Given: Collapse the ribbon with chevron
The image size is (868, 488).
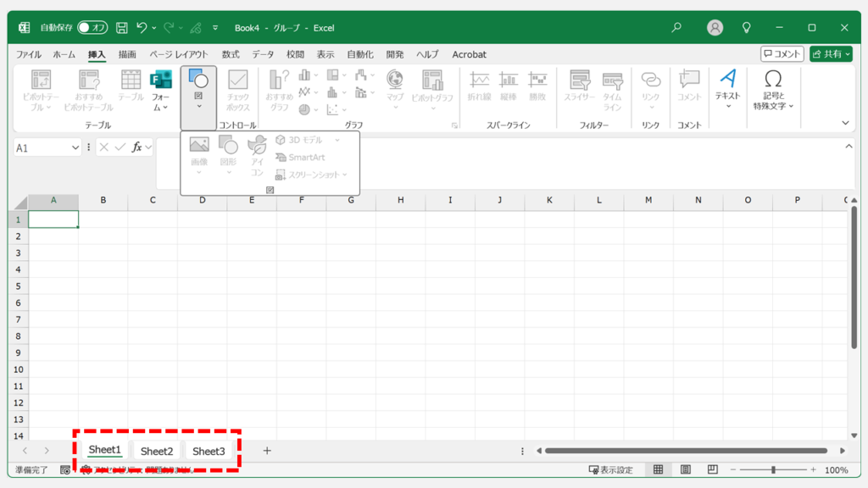Looking at the screenshot, I should tap(845, 123).
